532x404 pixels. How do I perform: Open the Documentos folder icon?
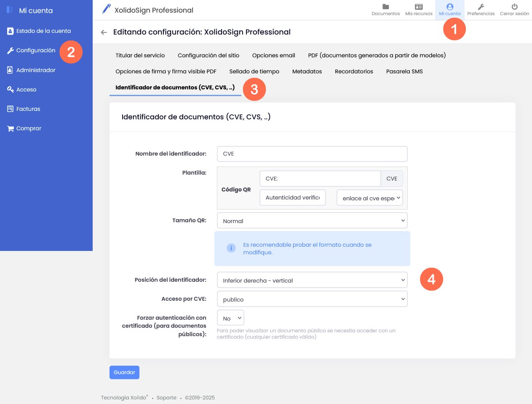[385, 7]
